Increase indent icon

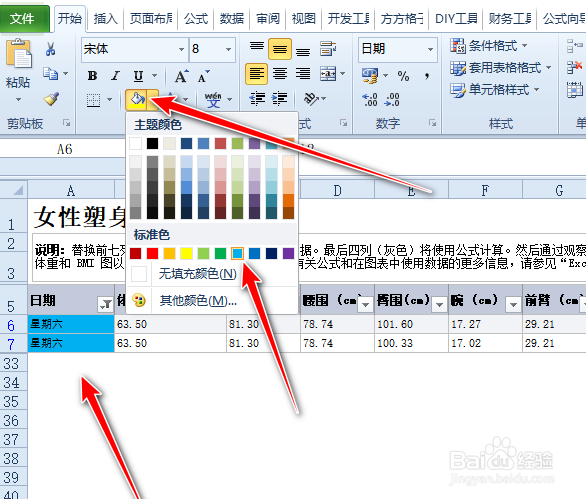point(280,98)
